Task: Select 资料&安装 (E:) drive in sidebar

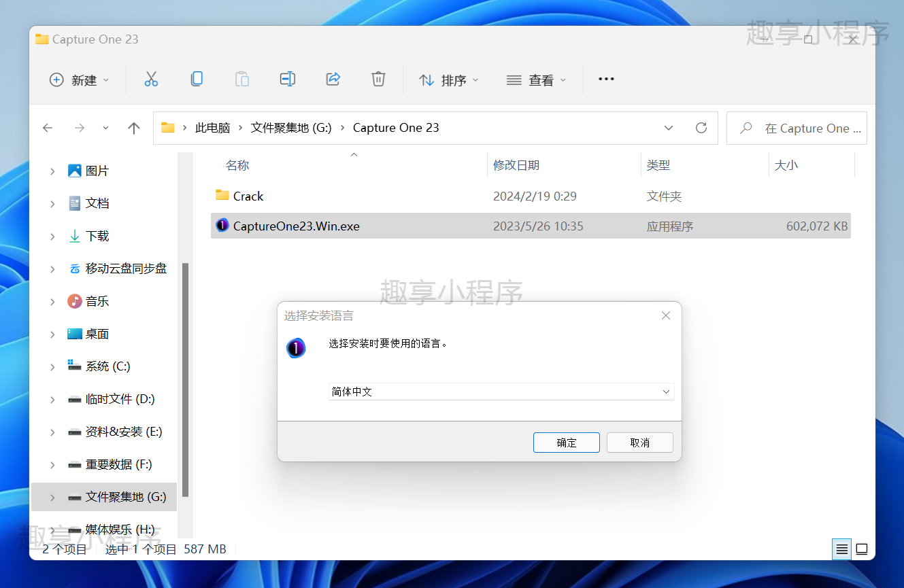Action: [x=124, y=432]
